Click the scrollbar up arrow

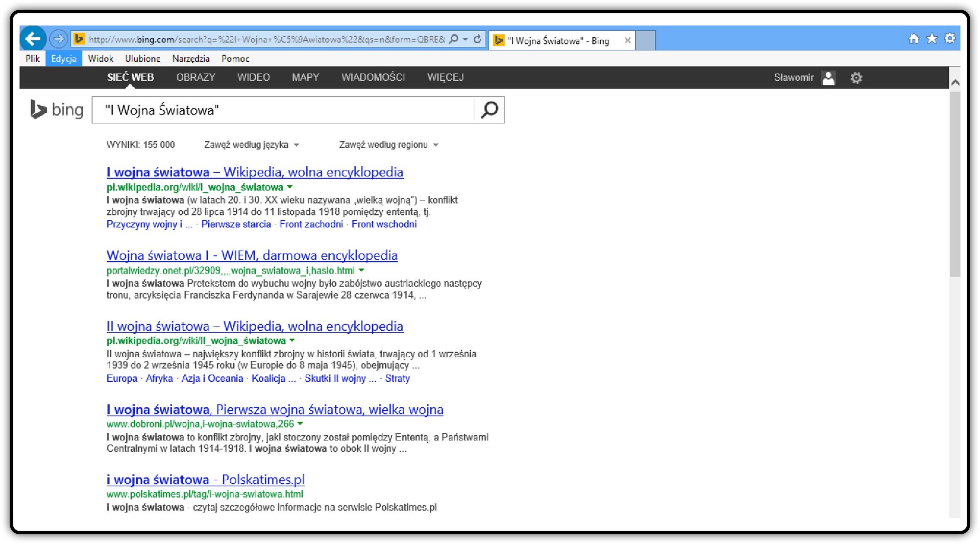(x=955, y=82)
